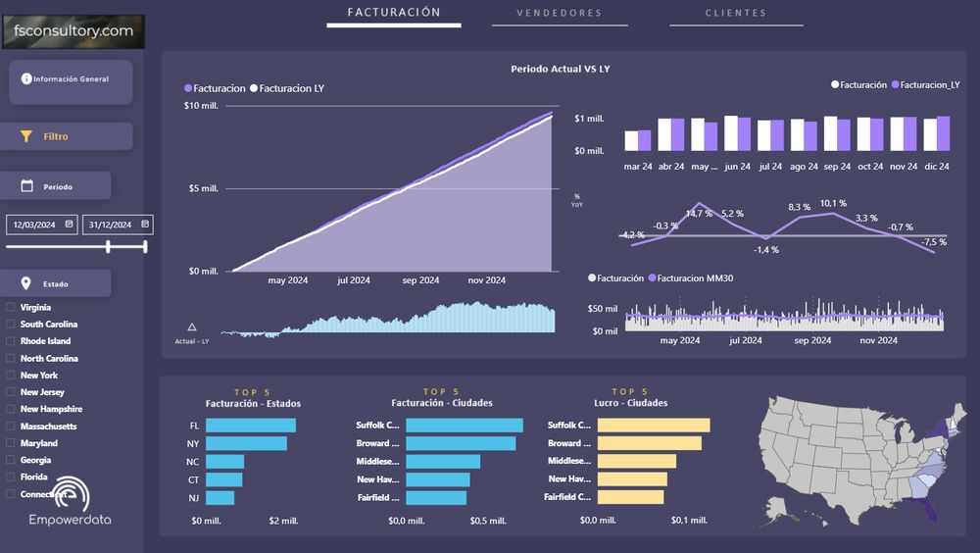Click the Facturacion_LY legend marker in the bar chart
Image resolution: width=980 pixels, height=553 pixels.
click(x=895, y=84)
